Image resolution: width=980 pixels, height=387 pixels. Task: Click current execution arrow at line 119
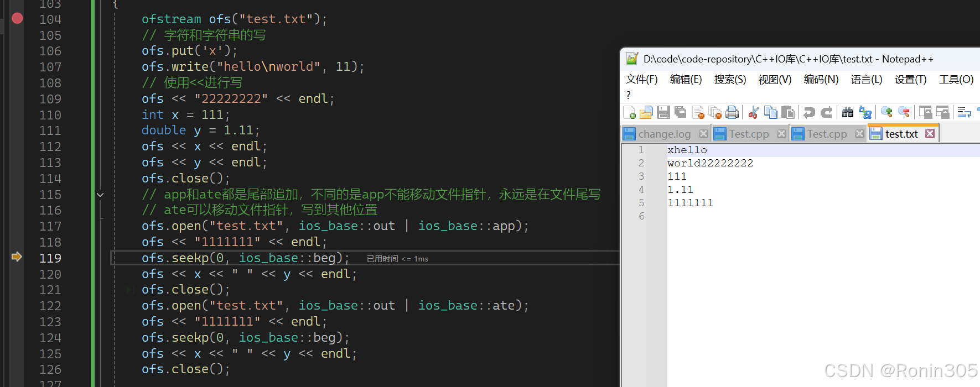click(x=17, y=257)
